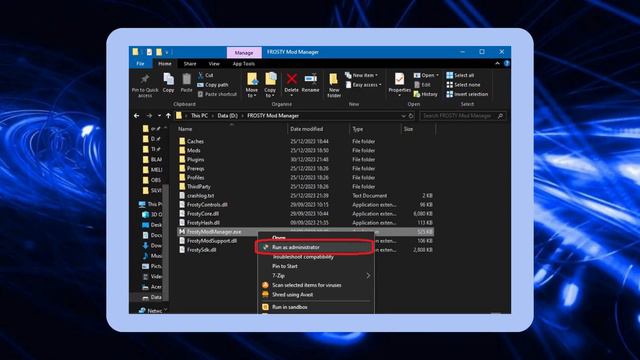Click Select all
The width and height of the screenshot is (640, 360).
click(460, 76)
